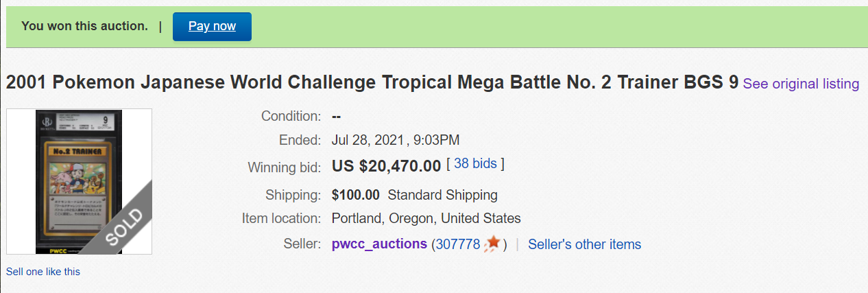Open the See original listing link

801,84
